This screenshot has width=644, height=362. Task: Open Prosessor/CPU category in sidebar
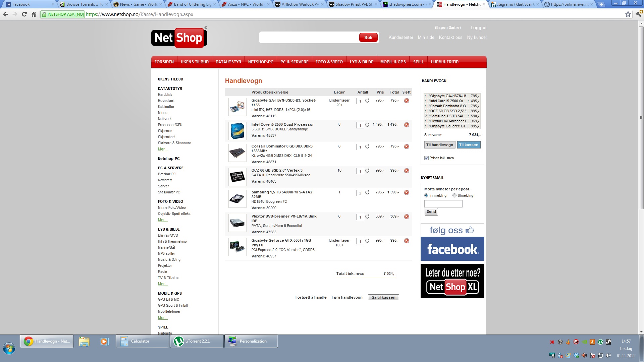[170, 125]
